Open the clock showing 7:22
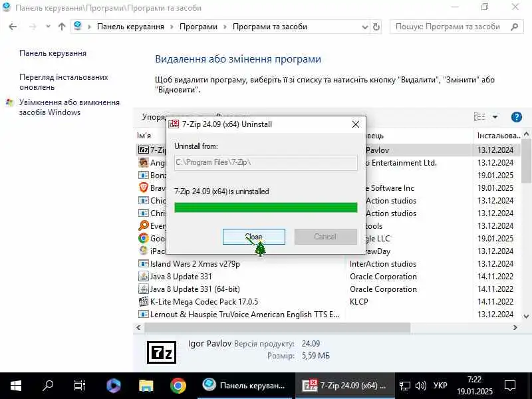The width and height of the screenshot is (532, 399). (474, 386)
